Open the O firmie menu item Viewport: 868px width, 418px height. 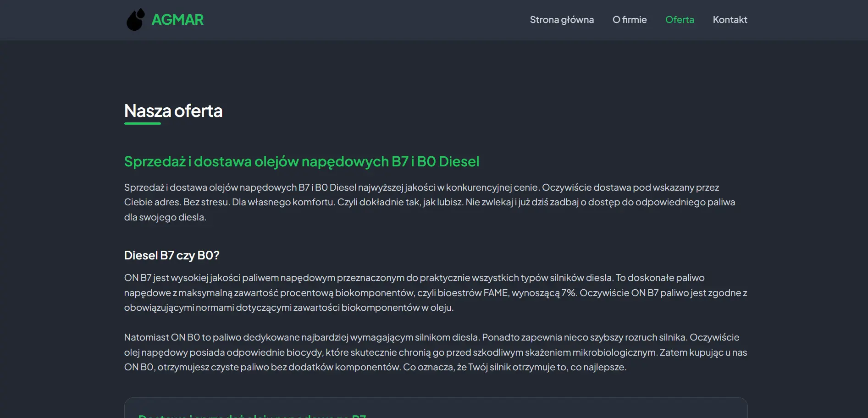coord(629,20)
